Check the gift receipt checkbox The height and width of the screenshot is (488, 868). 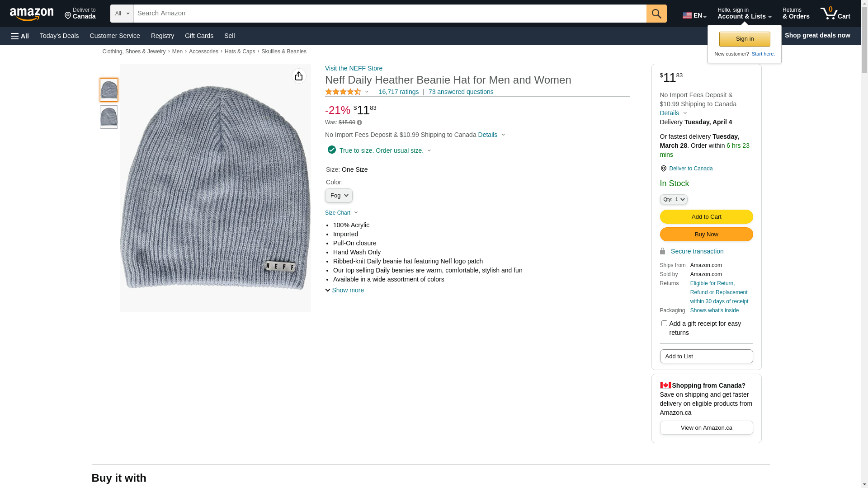click(x=664, y=324)
